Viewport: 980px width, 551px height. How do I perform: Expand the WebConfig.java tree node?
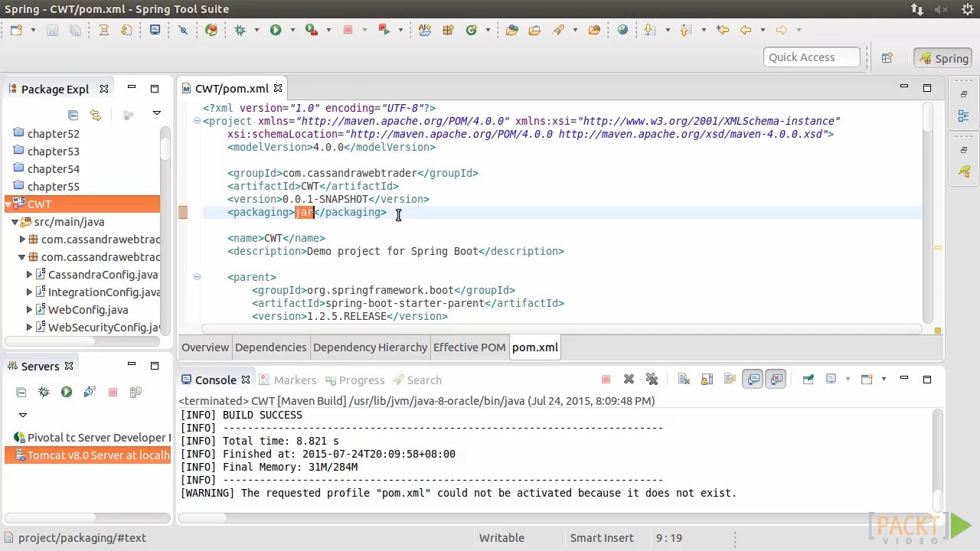tap(29, 309)
